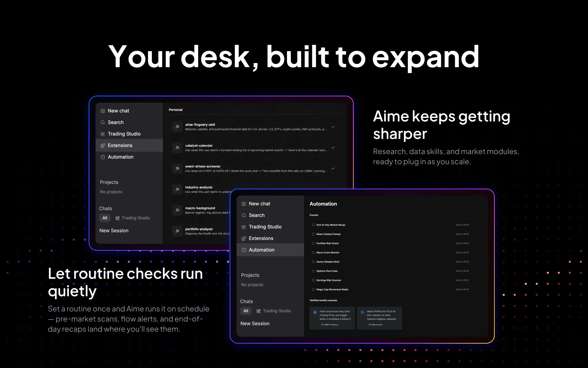Select Trading Studio chats filter in Automation window
This screenshot has height=368, width=588.
(x=274, y=311)
